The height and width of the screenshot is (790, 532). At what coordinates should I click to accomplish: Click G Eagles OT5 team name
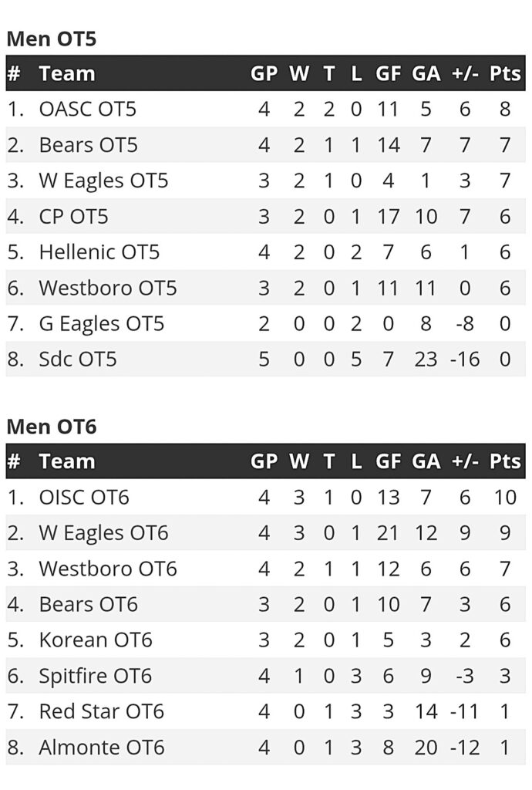[x=102, y=323]
